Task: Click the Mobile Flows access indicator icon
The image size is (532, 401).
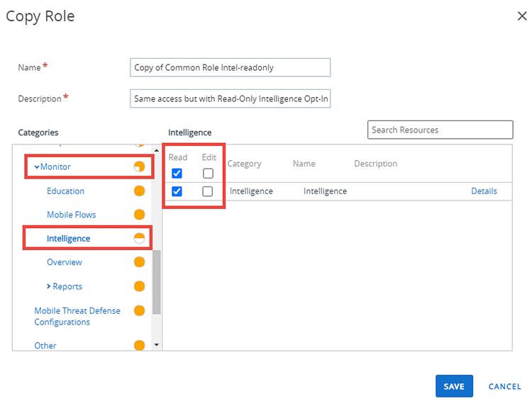Action: [x=139, y=215]
